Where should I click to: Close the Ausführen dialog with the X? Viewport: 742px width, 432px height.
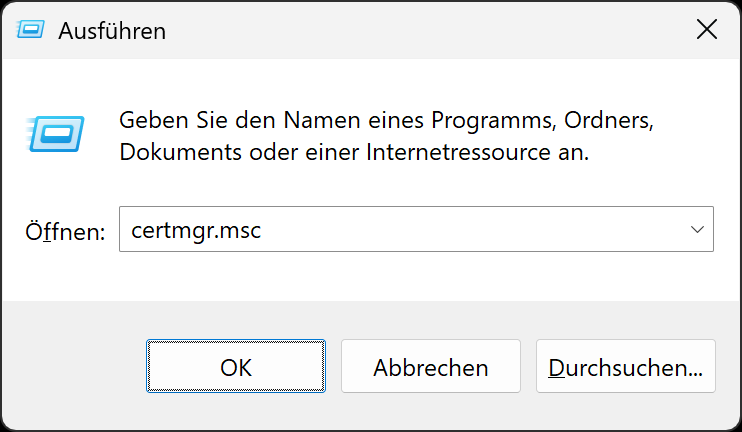(707, 30)
